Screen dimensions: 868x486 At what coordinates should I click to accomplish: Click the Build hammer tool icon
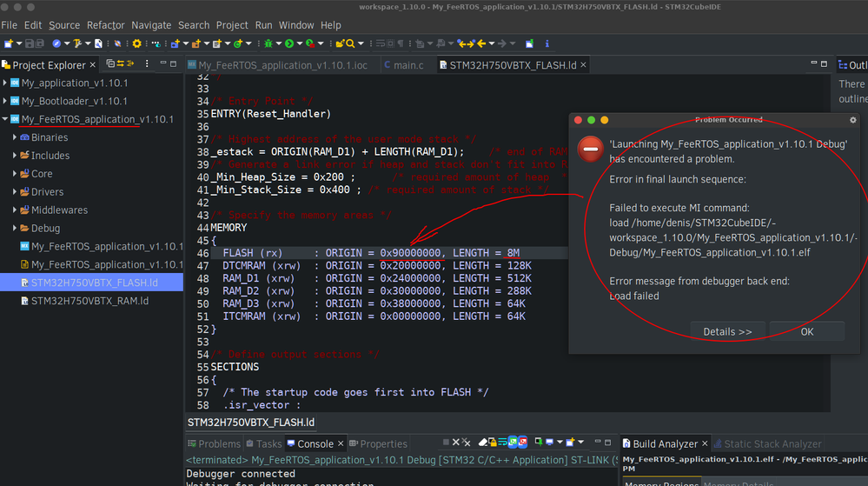[x=77, y=43]
